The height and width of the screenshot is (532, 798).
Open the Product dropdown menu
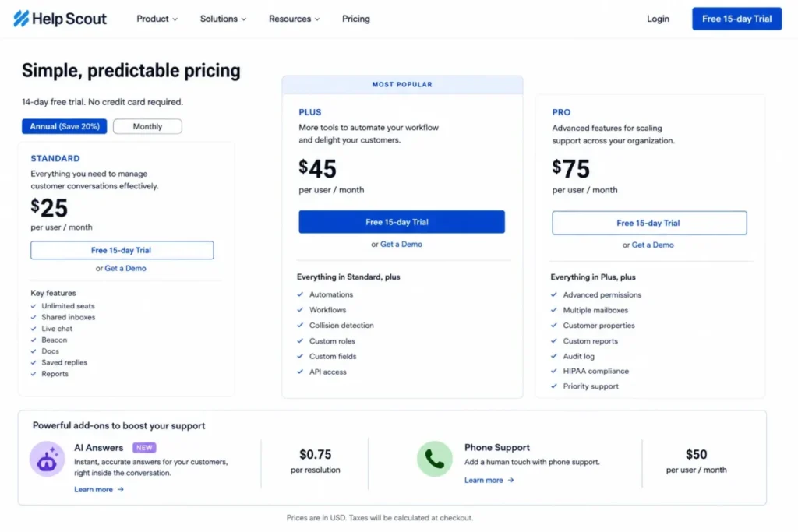pos(157,19)
